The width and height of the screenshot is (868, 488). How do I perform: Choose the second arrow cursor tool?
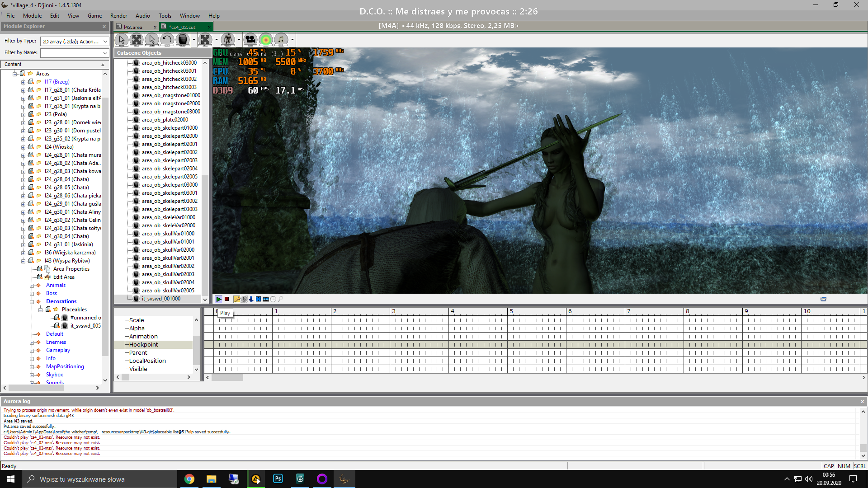(152, 40)
